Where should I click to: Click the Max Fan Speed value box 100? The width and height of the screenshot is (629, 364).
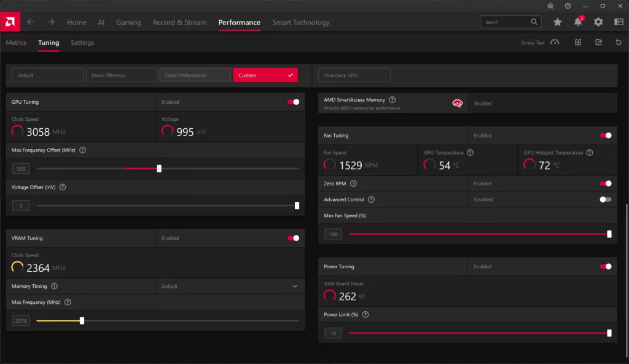click(x=334, y=234)
